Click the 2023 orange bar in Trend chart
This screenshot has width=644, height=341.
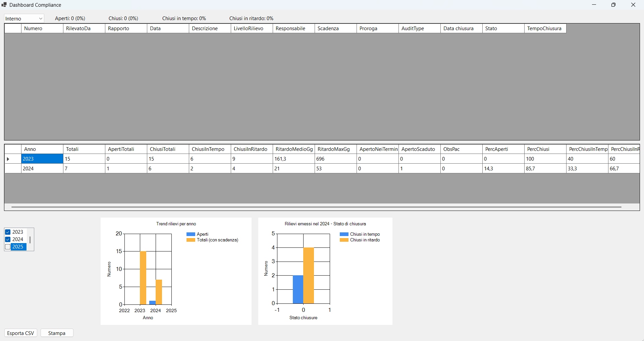[144, 278]
